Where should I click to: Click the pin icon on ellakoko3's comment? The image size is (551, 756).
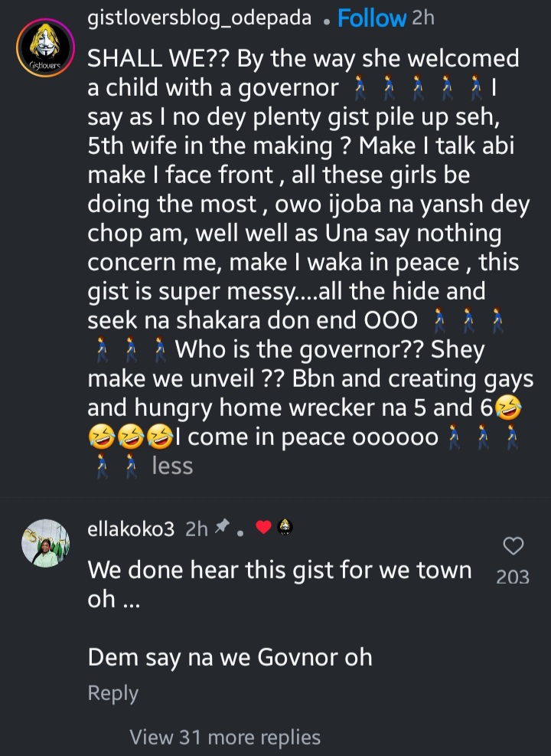pos(222,527)
